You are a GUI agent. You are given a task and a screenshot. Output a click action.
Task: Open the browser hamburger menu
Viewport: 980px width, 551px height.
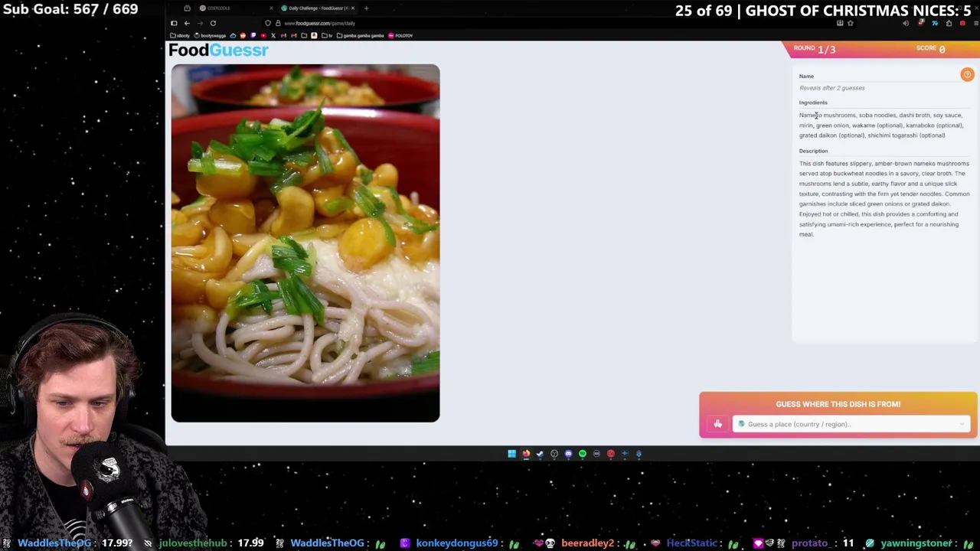tap(976, 23)
